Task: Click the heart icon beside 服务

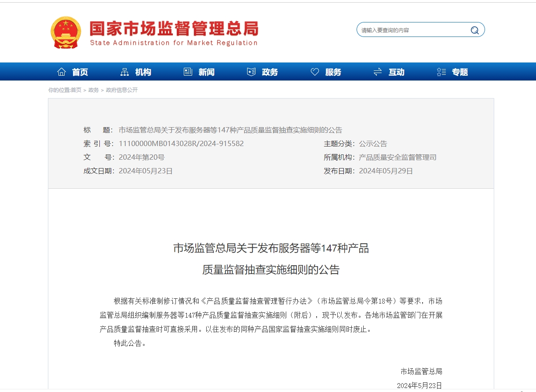Action: point(314,72)
